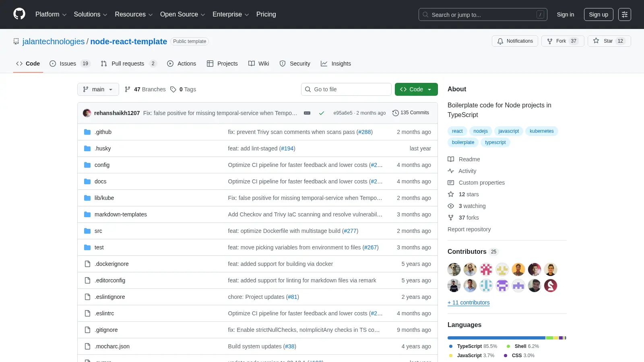Screen dimensions: 644x362
Task: Open the Wiki tab
Action: [x=259, y=64]
